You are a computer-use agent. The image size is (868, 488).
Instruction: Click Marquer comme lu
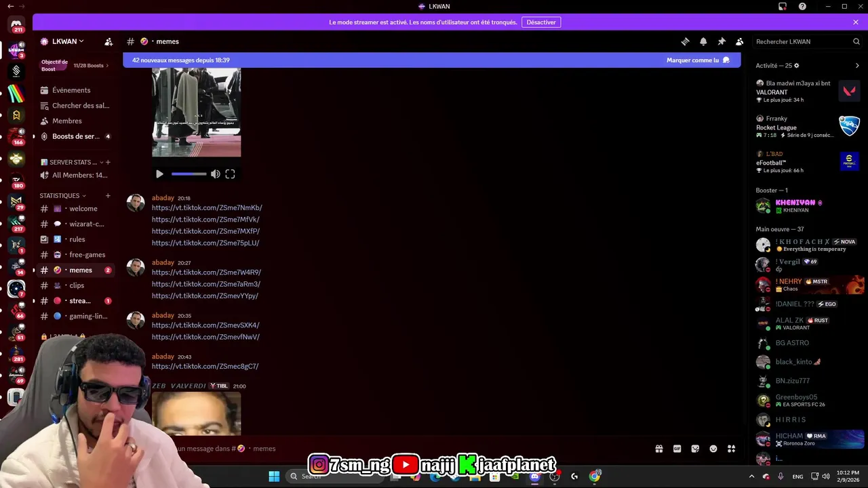698,60
